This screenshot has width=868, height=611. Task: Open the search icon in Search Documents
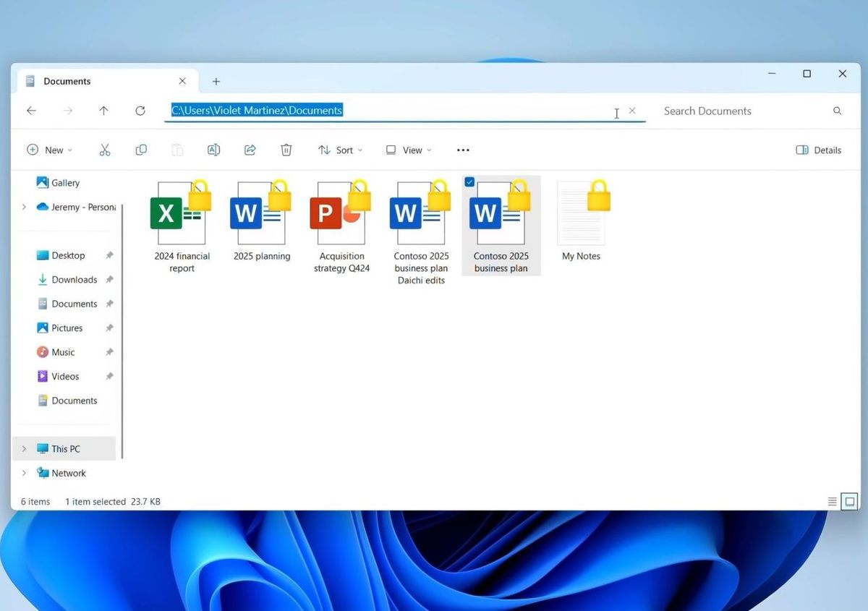[x=837, y=111]
